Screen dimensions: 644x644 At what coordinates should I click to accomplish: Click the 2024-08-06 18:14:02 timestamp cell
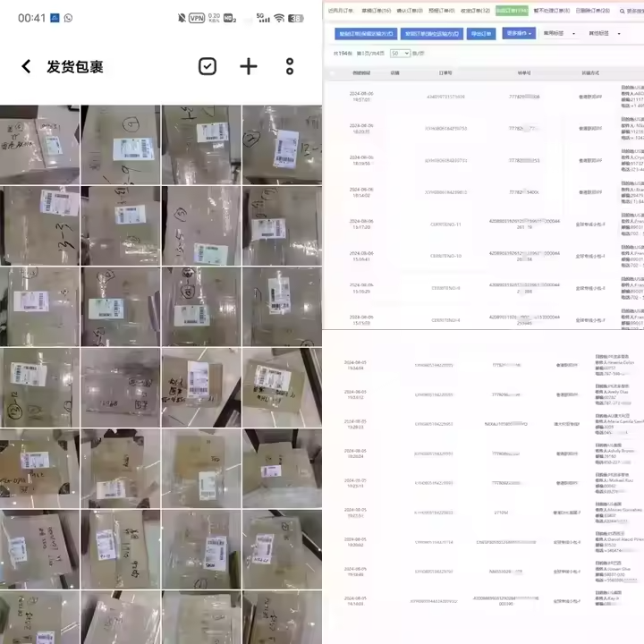click(x=361, y=192)
